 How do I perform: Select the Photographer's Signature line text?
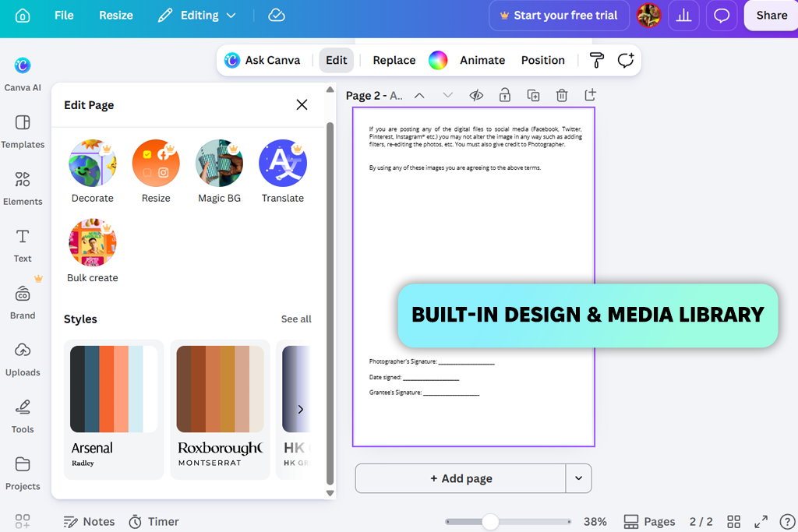click(432, 361)
